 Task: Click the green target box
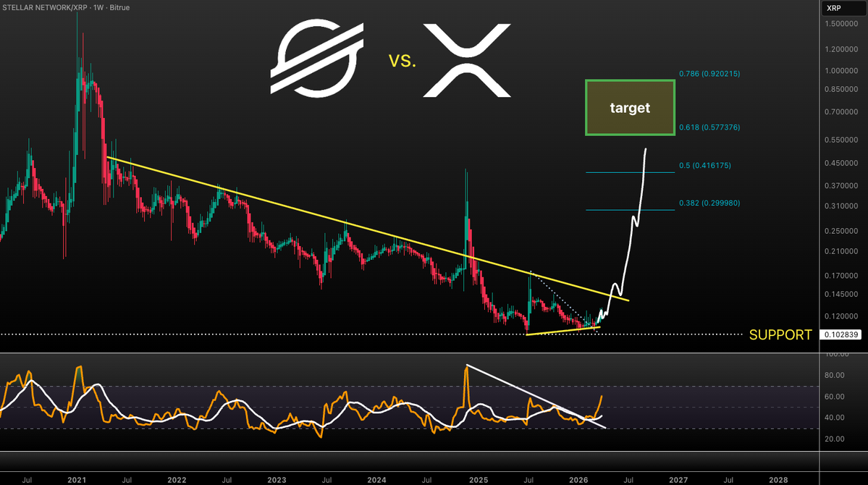[629, 107]
